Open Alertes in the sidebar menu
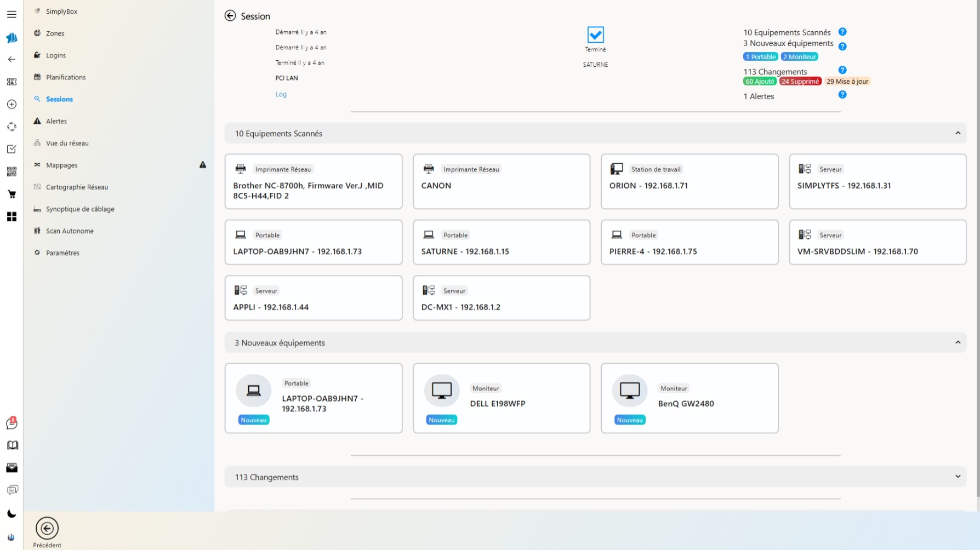Viewport: 980px width, 550px height. click(56, 121)
